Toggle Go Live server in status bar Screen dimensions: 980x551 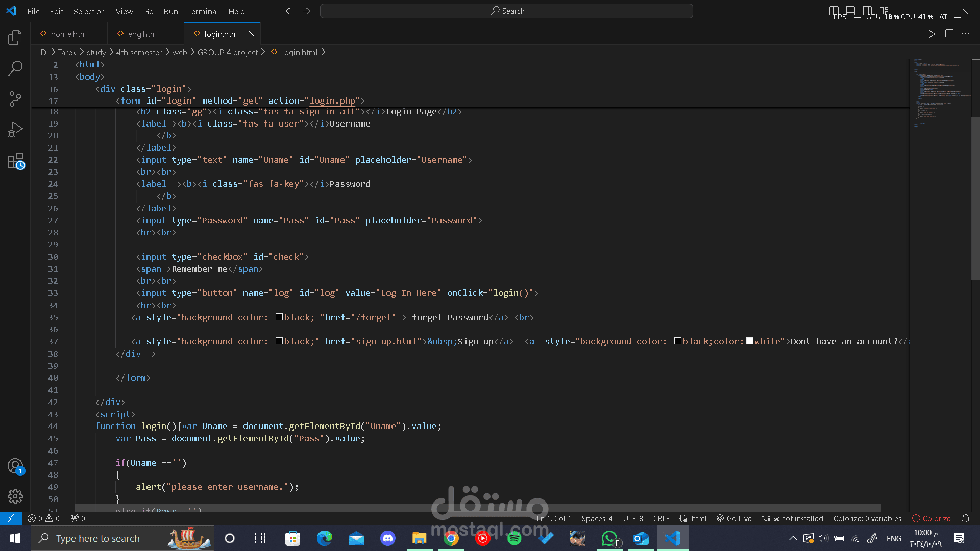point(734,518)
